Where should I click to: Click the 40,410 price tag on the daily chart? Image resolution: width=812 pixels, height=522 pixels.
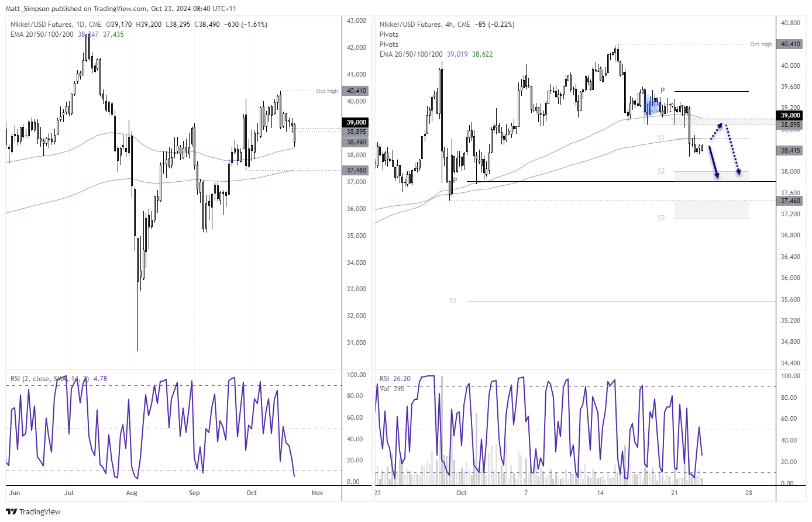click(356, 91)
